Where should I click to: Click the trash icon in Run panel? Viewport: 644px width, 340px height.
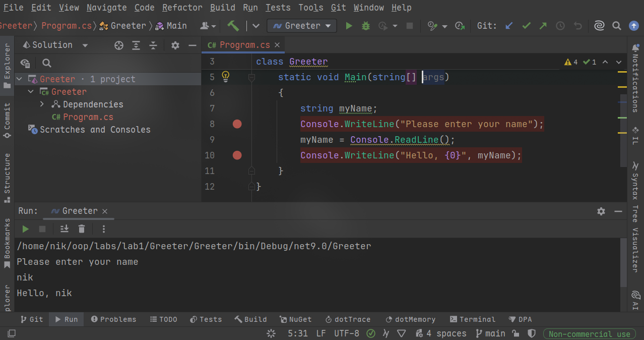82,229
